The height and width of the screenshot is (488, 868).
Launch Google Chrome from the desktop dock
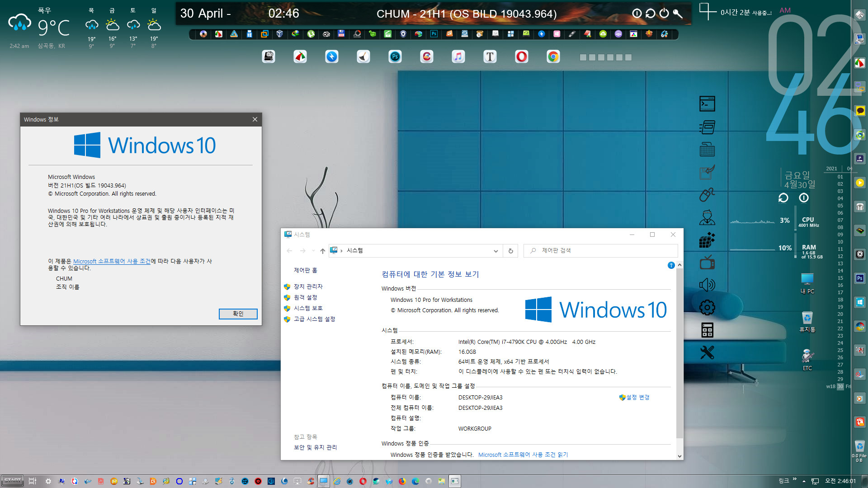(553, 56)
